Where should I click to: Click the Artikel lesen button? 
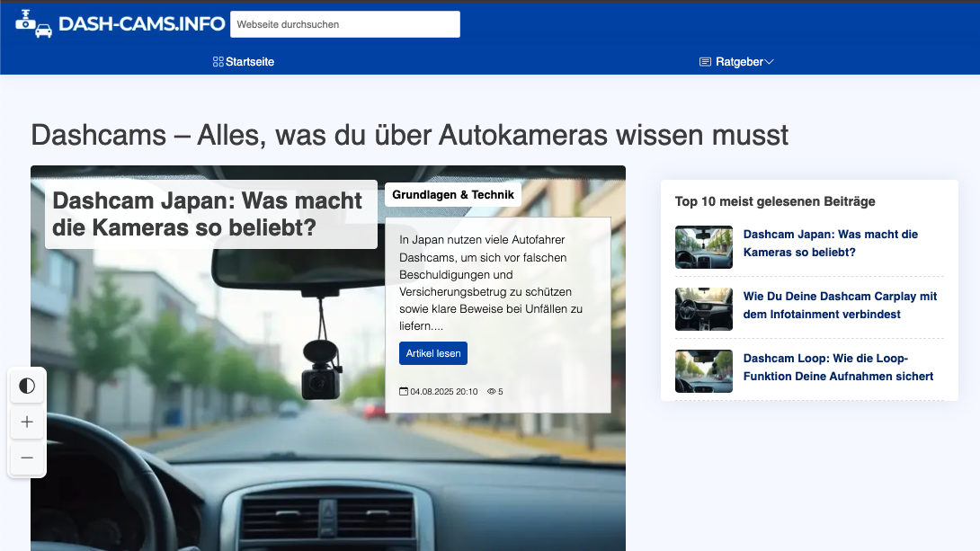(432, 353)
